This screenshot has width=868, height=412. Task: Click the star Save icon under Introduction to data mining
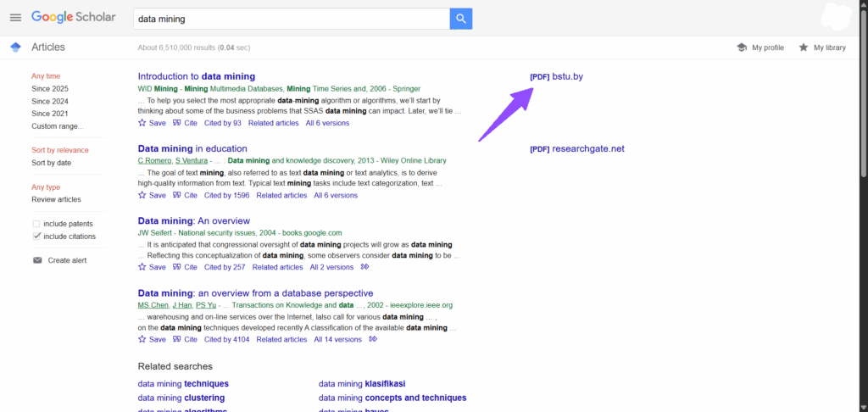click(x=142, y=123)
